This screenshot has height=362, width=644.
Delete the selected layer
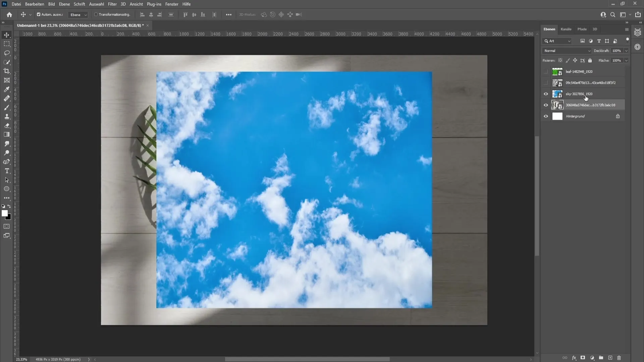[x=619, y=358]
